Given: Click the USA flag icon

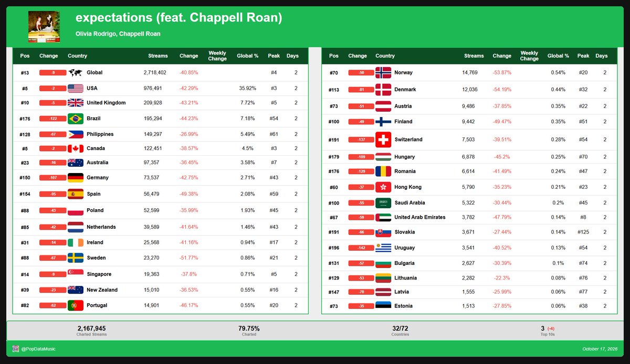Looking at the screenshot, I should point(76,89).
